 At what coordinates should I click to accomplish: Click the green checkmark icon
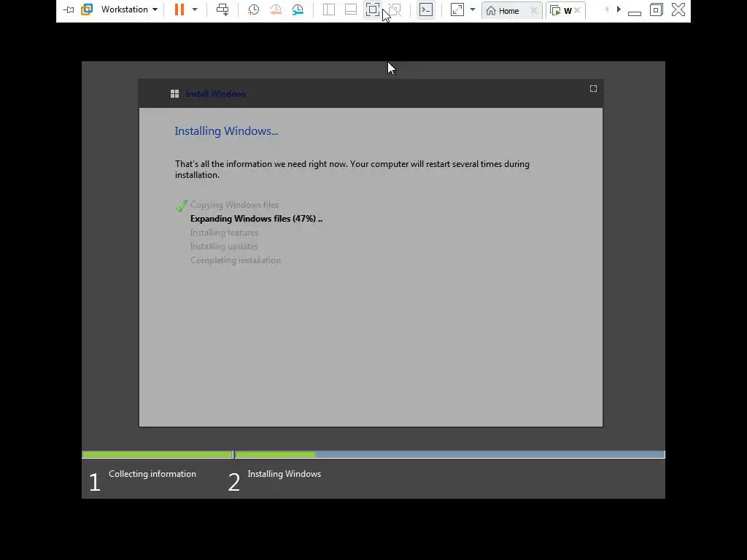(x=182, y=205)
